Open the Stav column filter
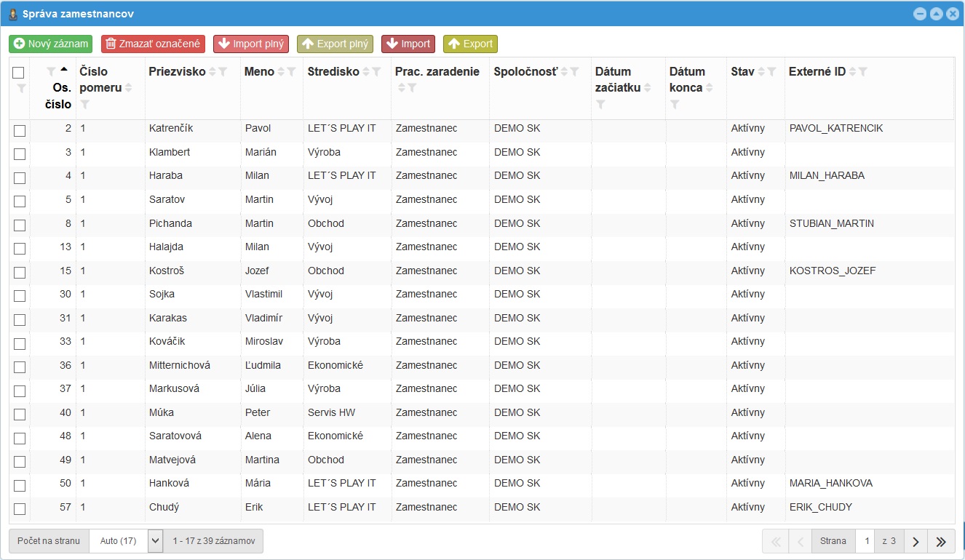The image size is (965, 560). coord(772,72)
